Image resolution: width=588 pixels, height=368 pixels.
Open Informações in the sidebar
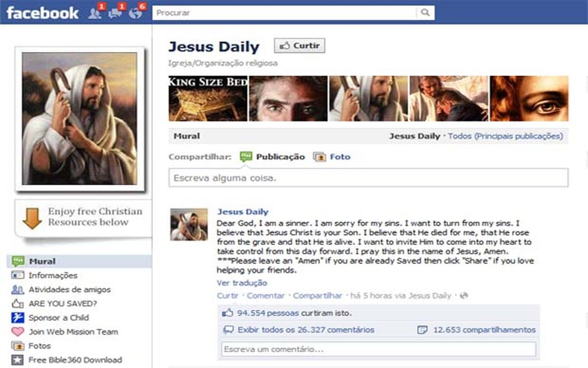(53, 275)
